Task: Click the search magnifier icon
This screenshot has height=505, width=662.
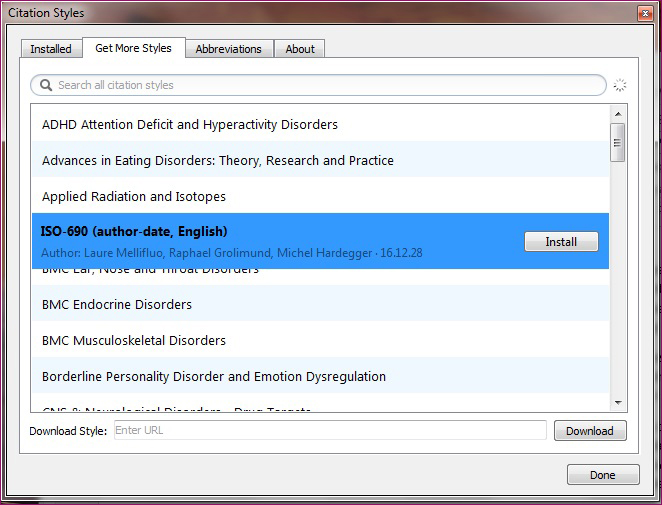Action: click(45, 85)
